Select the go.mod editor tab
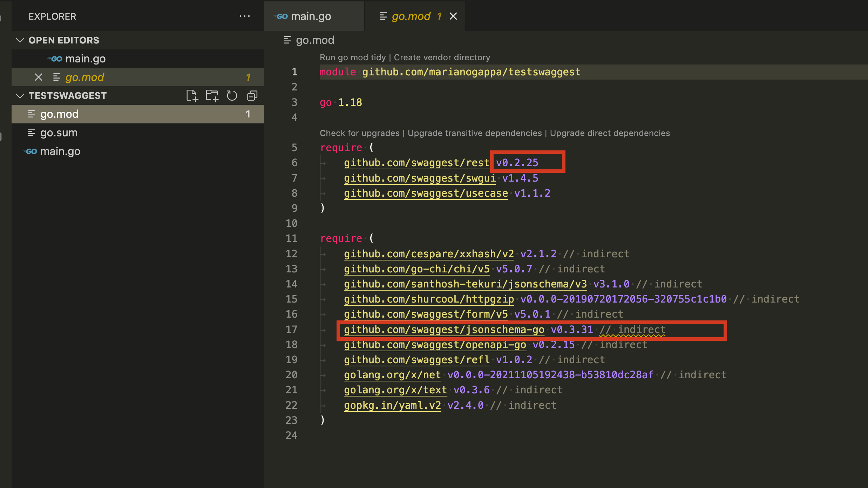 tap(412, 16)
